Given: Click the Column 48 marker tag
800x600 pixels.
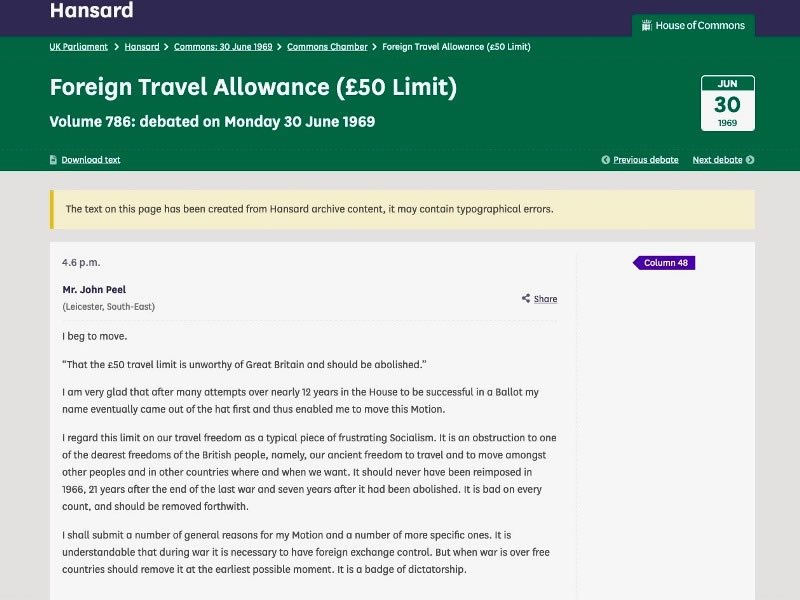Looking at the screenshot, I should pyautogui.click(x=665, y=263).
